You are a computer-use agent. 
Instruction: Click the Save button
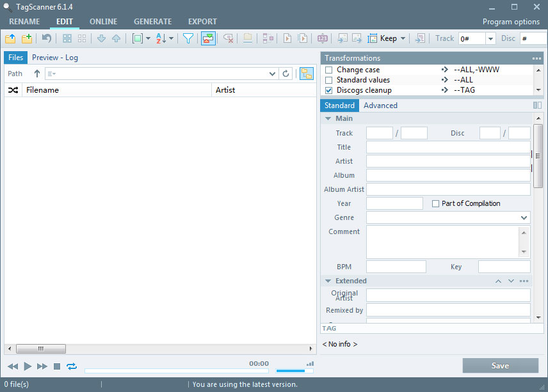coord(500,366)
